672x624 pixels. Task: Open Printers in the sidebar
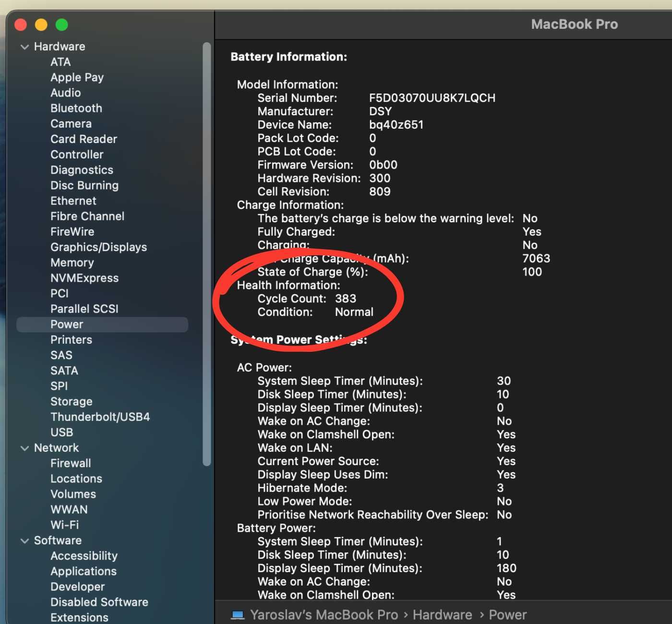(x=71, y=340)
